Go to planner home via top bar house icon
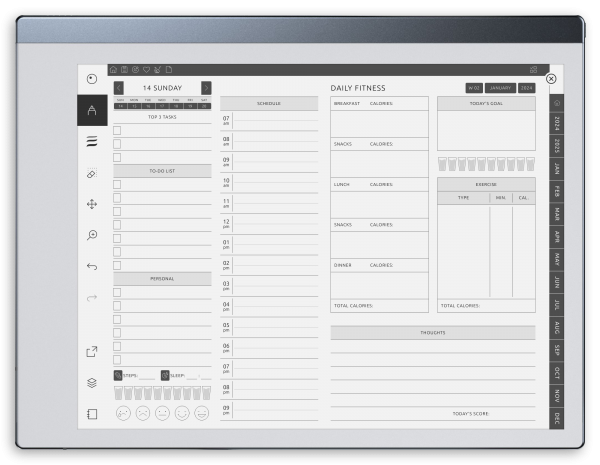600x465 pixels. [113, 70]
